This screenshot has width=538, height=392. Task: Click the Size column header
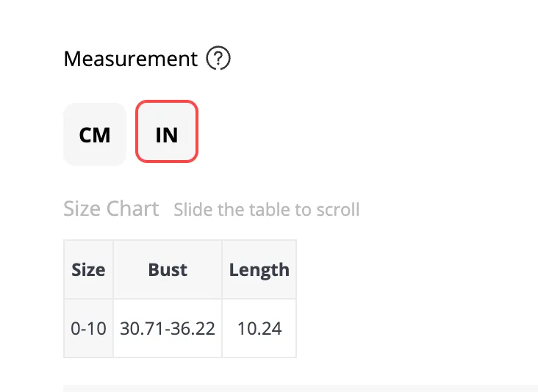tap(88, 269)
